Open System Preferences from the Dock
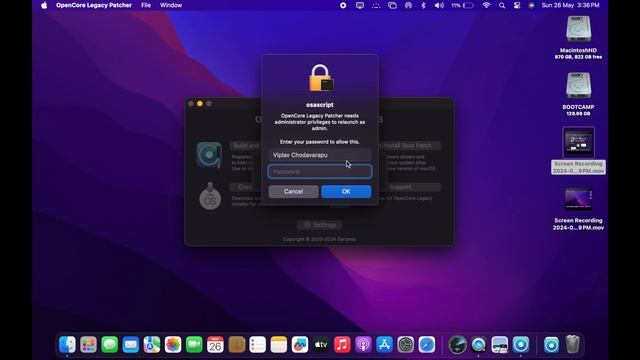This screenshot has width=640, height=360. (x=406, y=344)
